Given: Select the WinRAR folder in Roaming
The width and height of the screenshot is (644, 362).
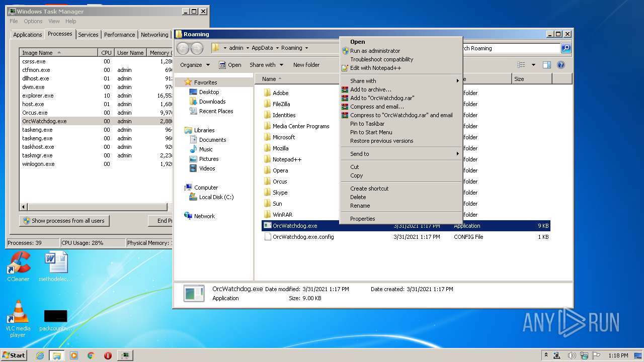Looking at the screenshot, I should point(282,215).
